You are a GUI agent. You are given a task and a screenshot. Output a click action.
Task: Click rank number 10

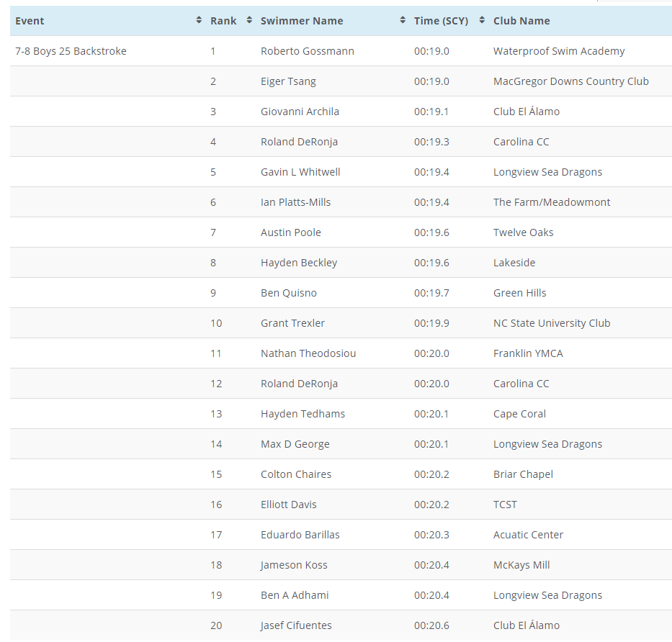coord(216,323)
